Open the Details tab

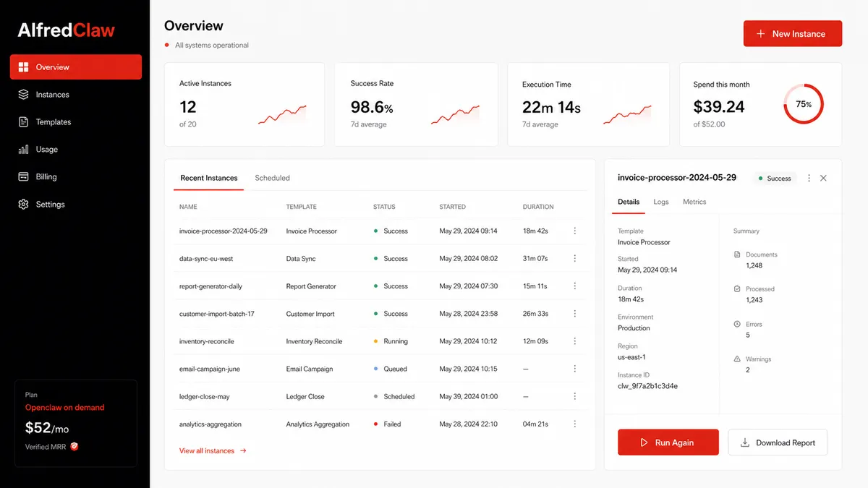(x=629, y=202)
